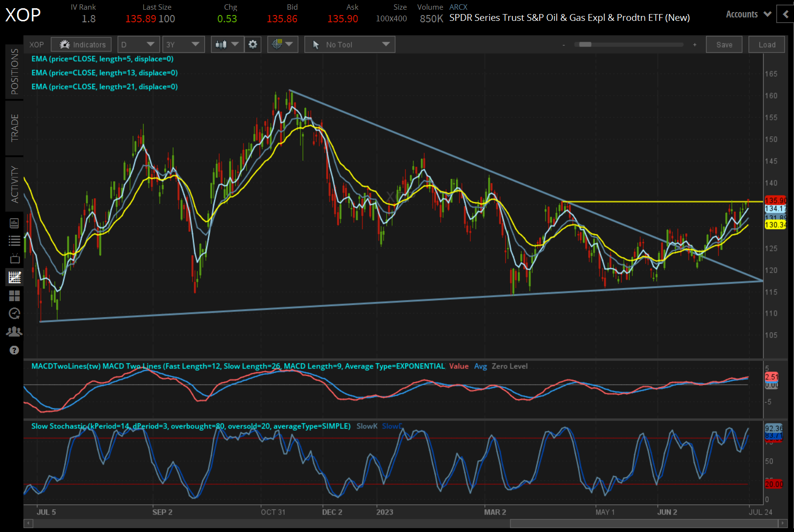Open the D timeframe dropdown
794x532 pixels.
click(138, 44)
